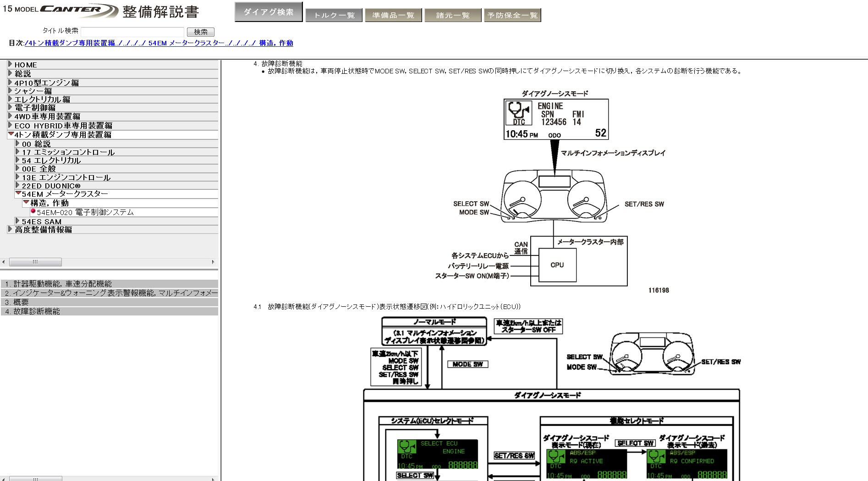Click right scroll arrow of tree panel
The width and height of the screenshot is (868, 481).
[213, 262]
